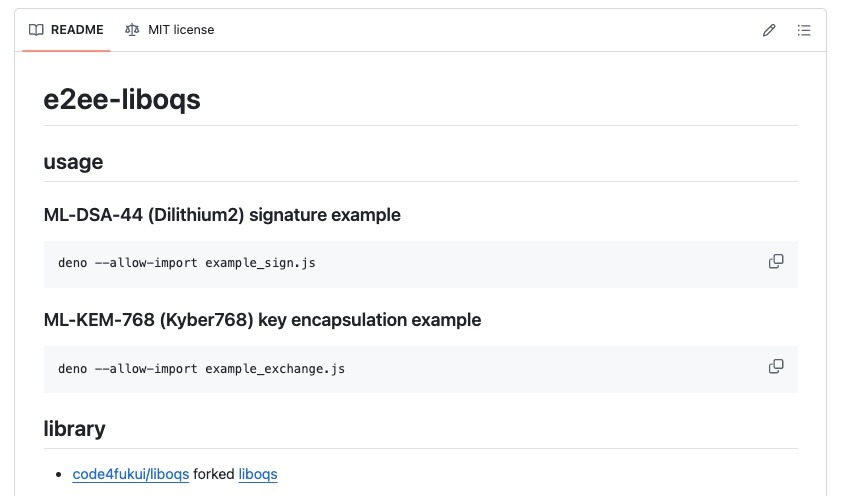
Task: Click the pencil icon to edit the README
Action: tap(769, 30)
